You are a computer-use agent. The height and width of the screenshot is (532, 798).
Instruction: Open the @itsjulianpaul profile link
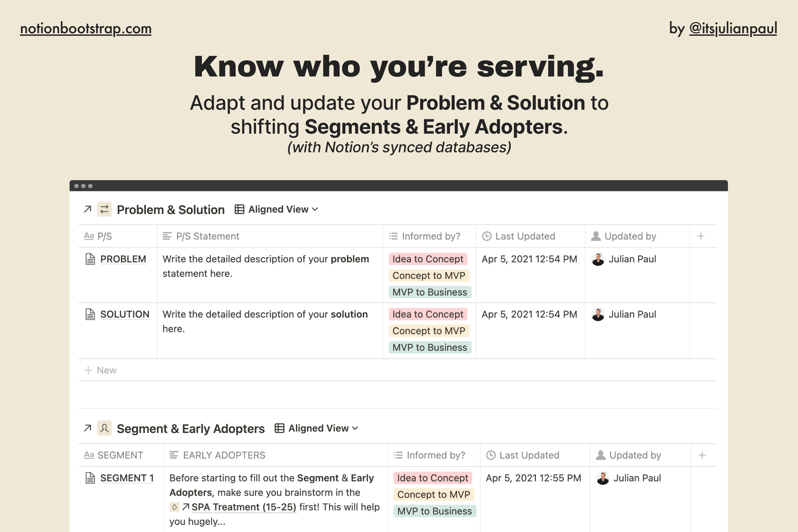pos(733,29)
